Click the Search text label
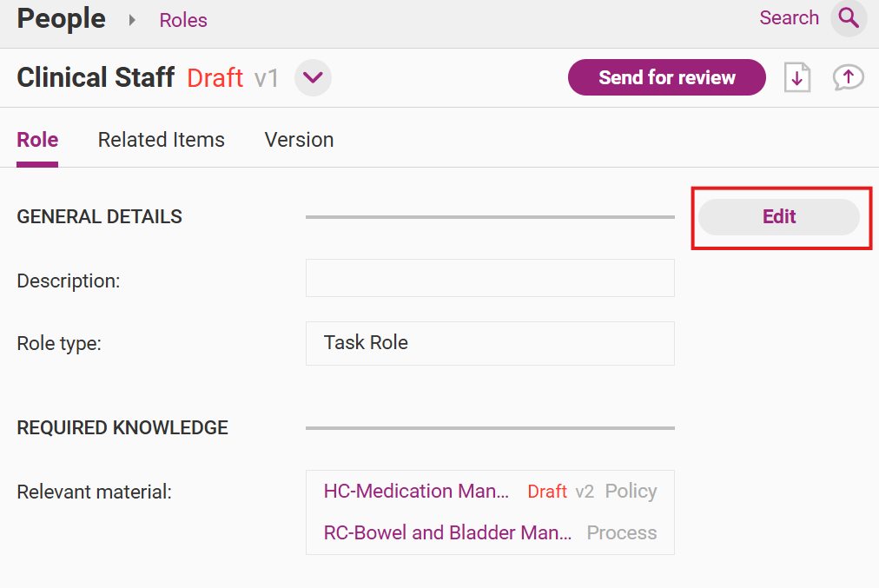The width and height of the screenshot is (879, 588). click(x=789, y=18)
